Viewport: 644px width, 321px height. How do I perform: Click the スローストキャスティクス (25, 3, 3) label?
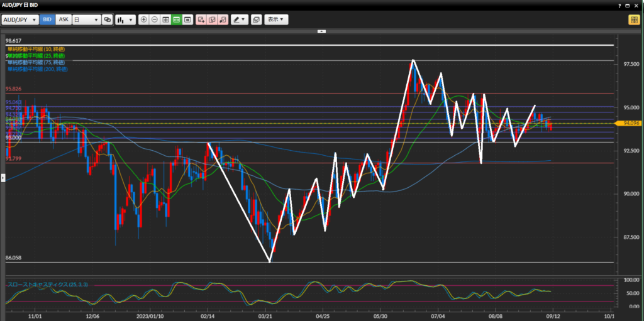(x=47, y=285)
